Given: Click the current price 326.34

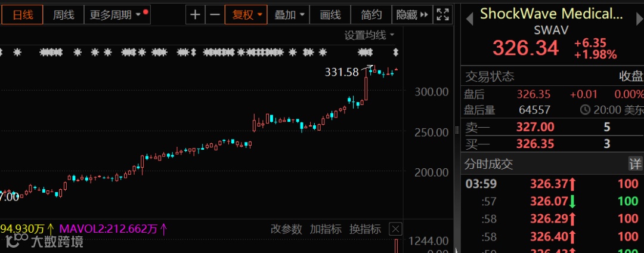Looking at the screenshot, I should pos(526,48).
